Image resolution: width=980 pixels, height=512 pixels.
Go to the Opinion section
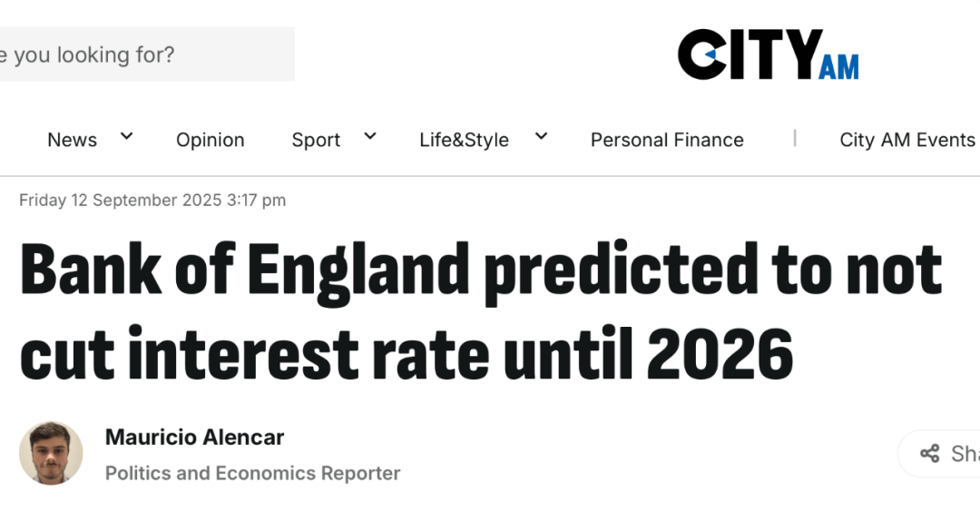(210, 140)
